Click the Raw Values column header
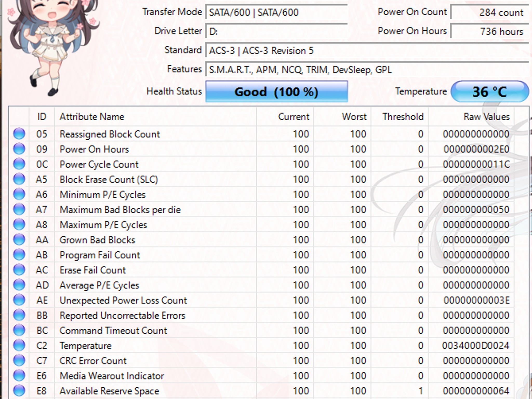Image resolution: width=532 pixels, height=399 pixels. click(471, 117)
